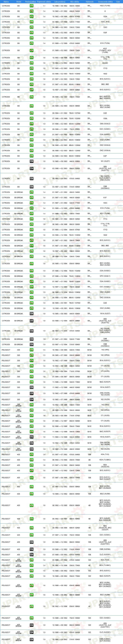
Task: Click petrol icon in BX BREAK K1F row
Action: pyautogui.click(x=31, y=198)
